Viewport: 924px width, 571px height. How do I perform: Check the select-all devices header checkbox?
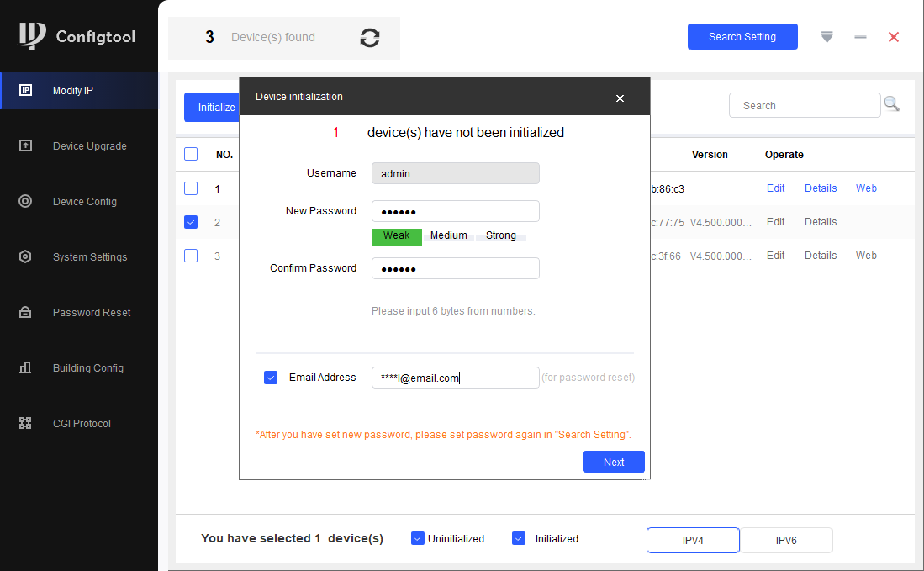click(191, 154)
